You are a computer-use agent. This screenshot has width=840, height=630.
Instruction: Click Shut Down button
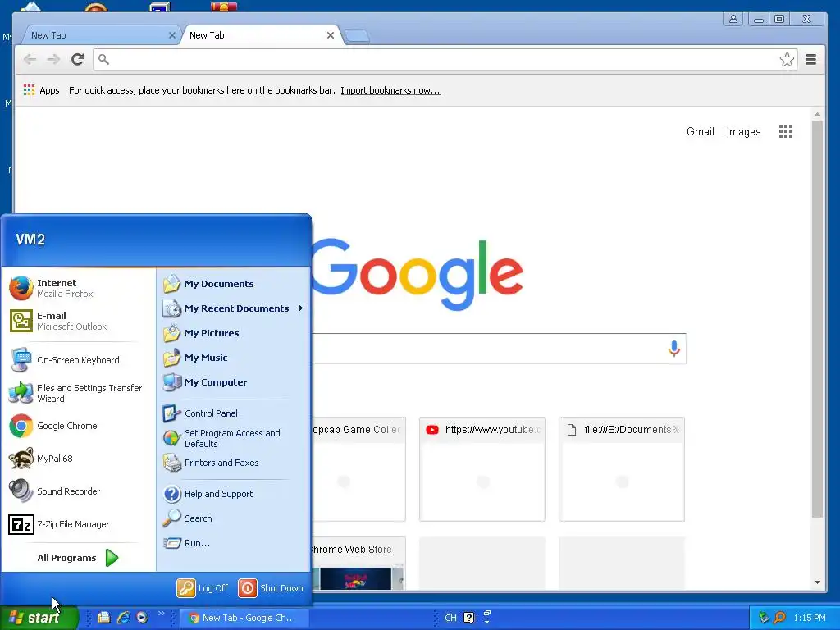tap(271, 588)
